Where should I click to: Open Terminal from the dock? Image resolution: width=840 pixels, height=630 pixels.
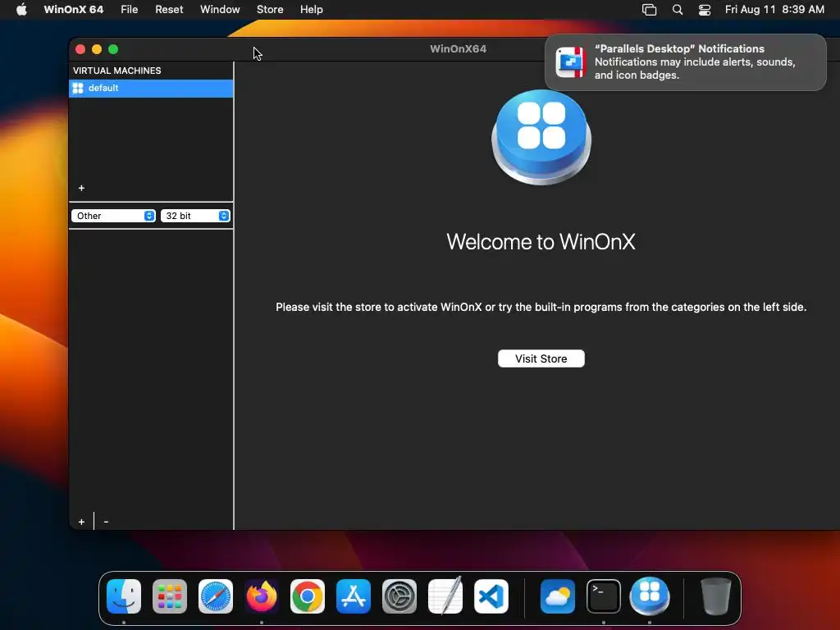[604, 596]
